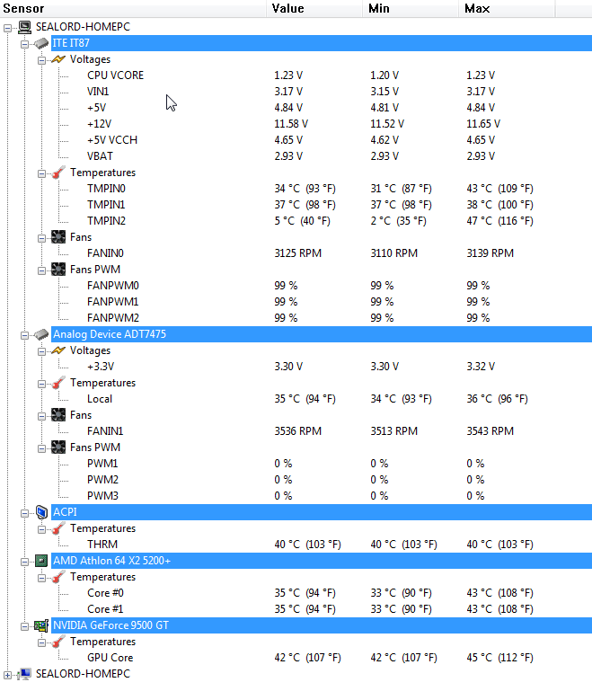592x700 pixels.
Task: Click the Min column header
Action: (x=411, y=8)
